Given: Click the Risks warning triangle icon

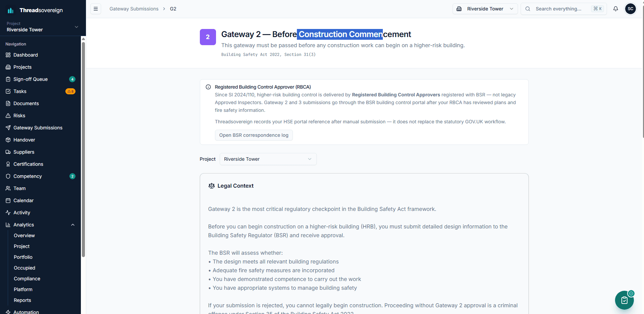Looking at the screenshot, I should (8, 116).
